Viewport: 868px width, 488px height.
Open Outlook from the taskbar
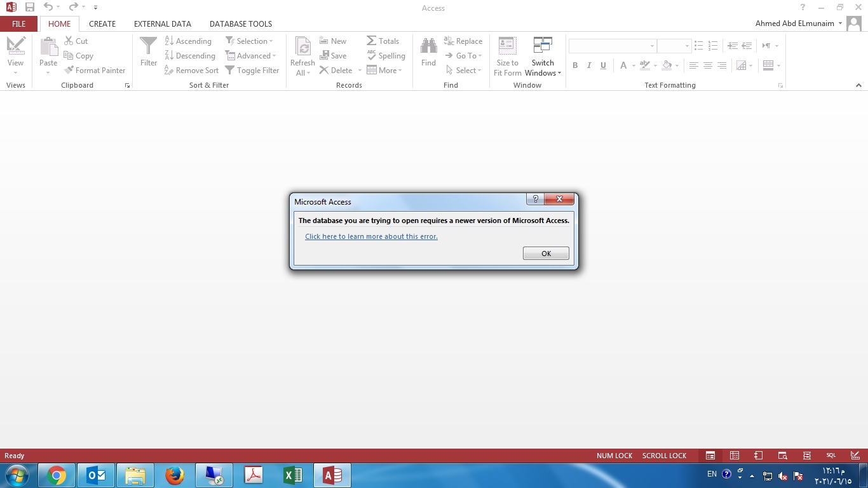[96, 475]
